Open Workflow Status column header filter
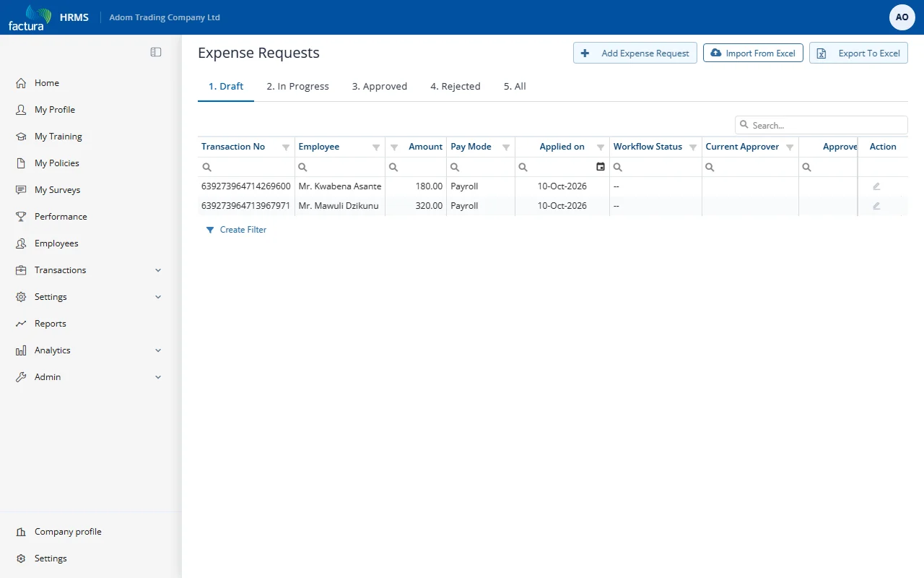 [693, 147]
